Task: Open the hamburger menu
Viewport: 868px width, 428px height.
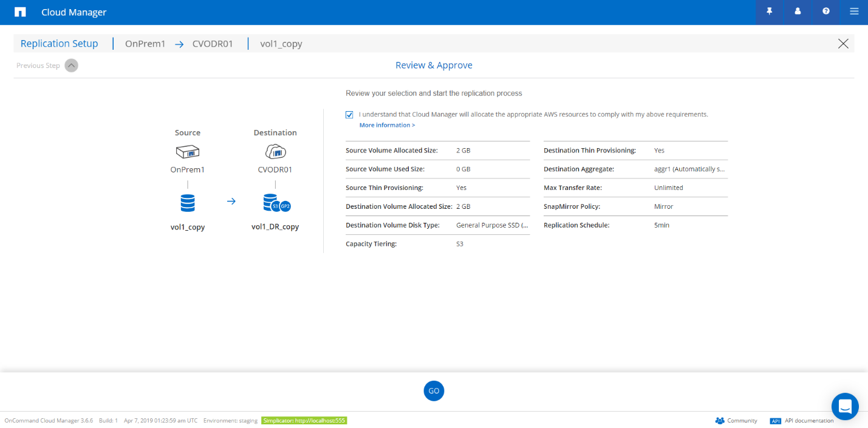Action: (854, 12)
